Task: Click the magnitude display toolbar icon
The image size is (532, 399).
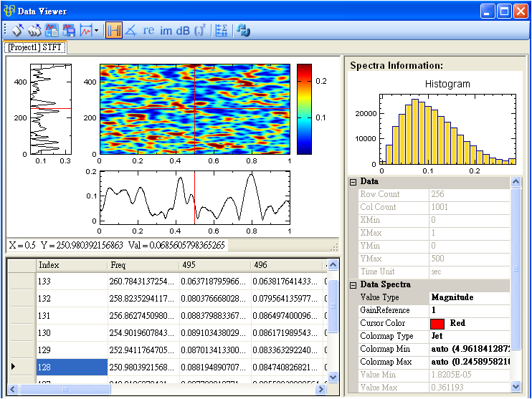Action: [113, 30]
